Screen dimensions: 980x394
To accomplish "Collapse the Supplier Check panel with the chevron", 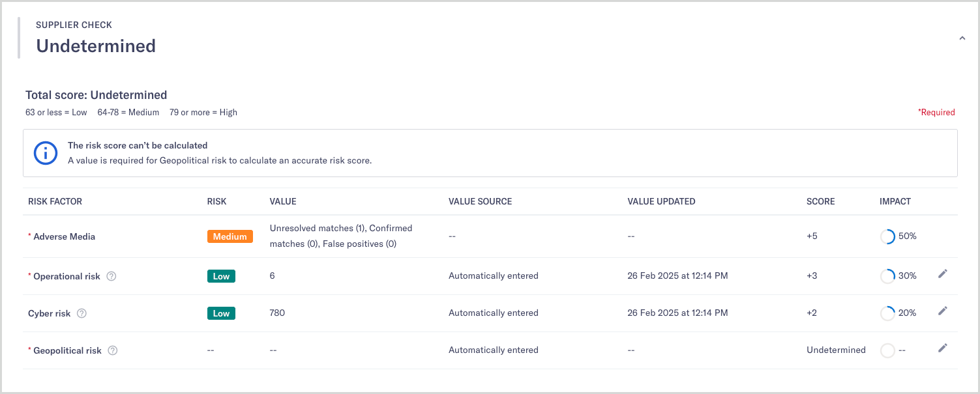I will pyautogui.click(x=962, y=38).
